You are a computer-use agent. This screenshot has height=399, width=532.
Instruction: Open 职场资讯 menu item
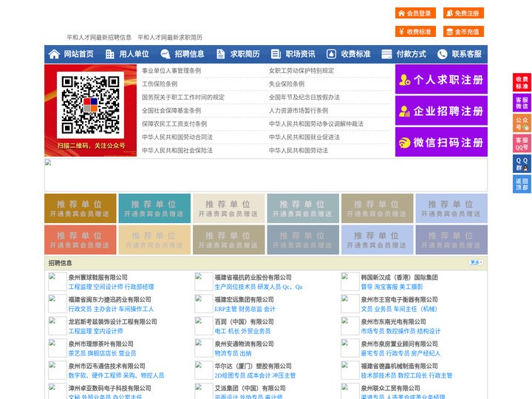click(x=300, y=54)
